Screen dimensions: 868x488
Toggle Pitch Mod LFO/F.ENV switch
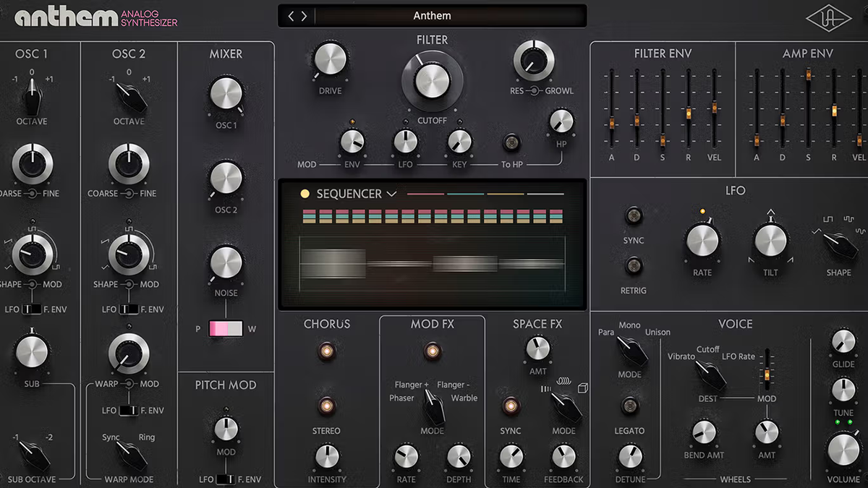pyautogui.click(x=226, y=479)
